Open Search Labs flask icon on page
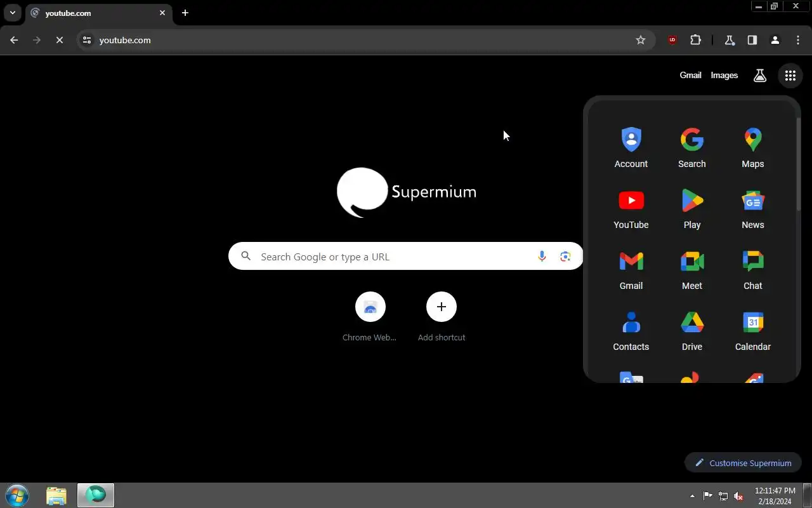The image size is (812, 508). coord(760,76)
